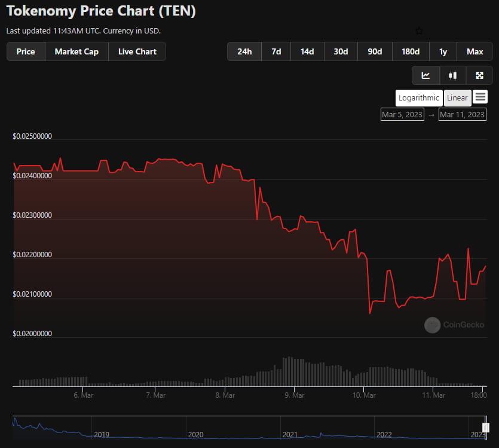Click the 10. Mar axis label

pos(364,395)
